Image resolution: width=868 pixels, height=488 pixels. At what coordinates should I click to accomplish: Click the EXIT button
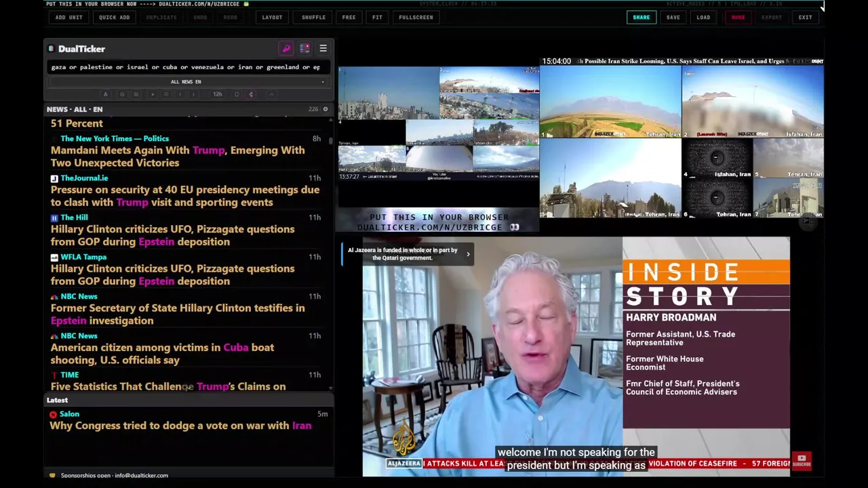805,18
